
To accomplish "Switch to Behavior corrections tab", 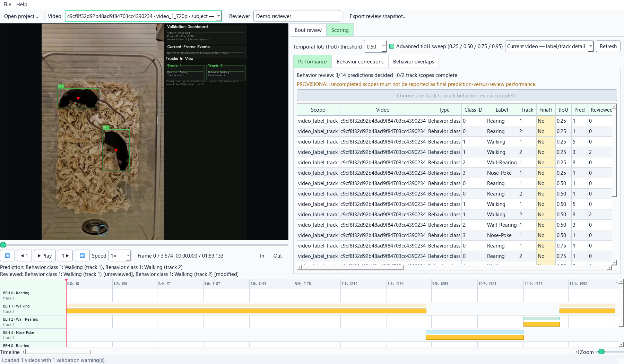I will [360, 61].
